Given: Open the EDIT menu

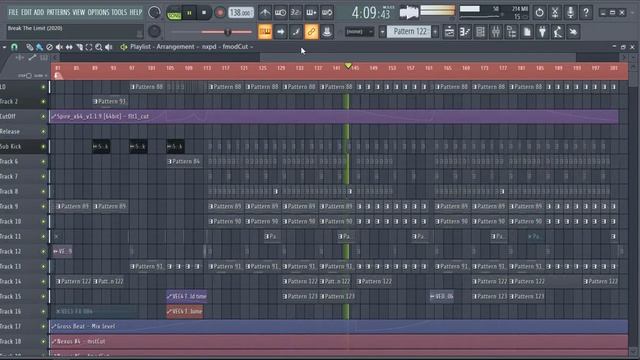Looking at the screenshot, I should tap(26, 12).
